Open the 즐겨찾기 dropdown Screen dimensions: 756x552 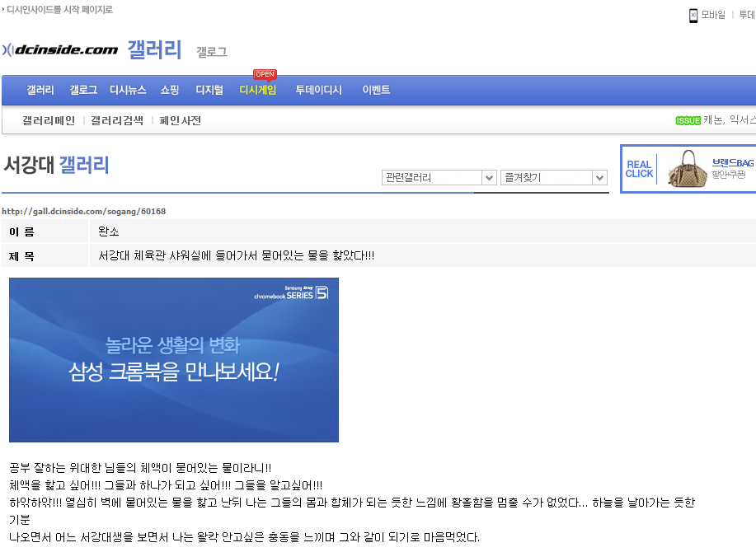pos(553,178)
